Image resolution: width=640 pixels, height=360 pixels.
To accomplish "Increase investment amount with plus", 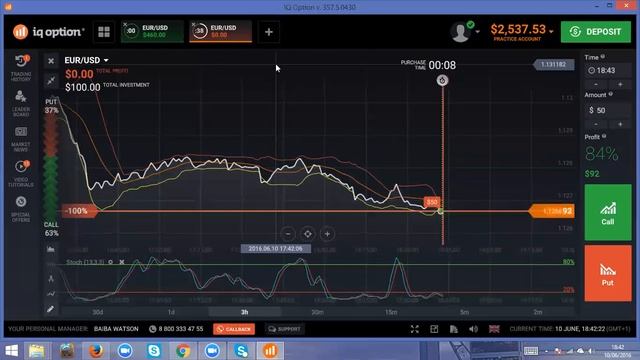I will click(620, 124).
